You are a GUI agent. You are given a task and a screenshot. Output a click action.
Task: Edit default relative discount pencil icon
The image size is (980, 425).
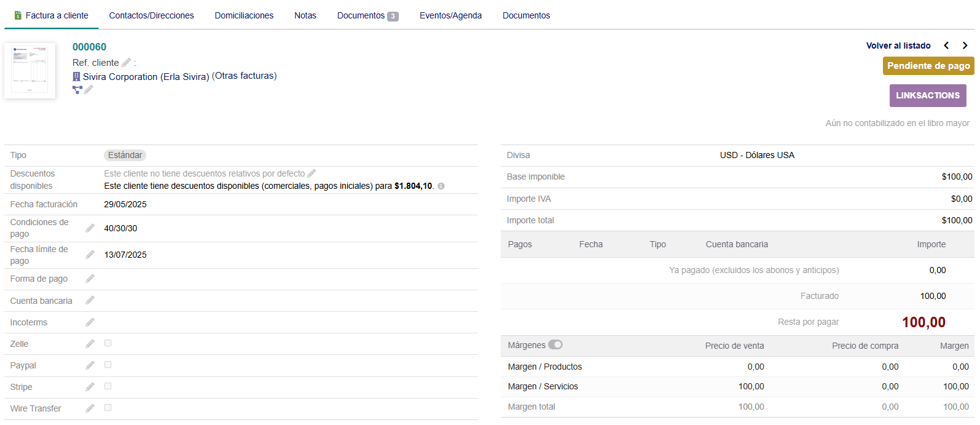312,173
